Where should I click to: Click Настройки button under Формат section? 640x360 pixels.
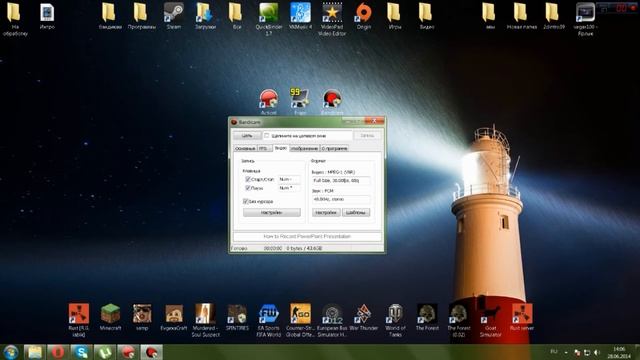(x=326, y=212)
